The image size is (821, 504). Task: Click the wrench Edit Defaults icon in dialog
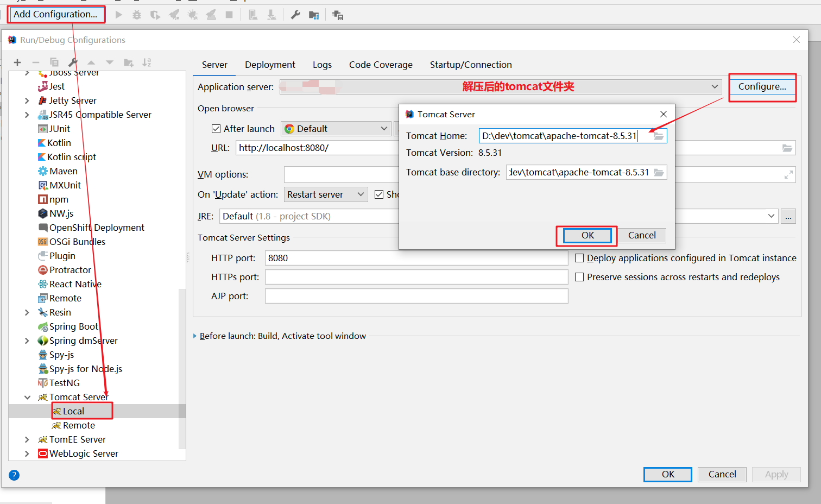tap(73, 62)
